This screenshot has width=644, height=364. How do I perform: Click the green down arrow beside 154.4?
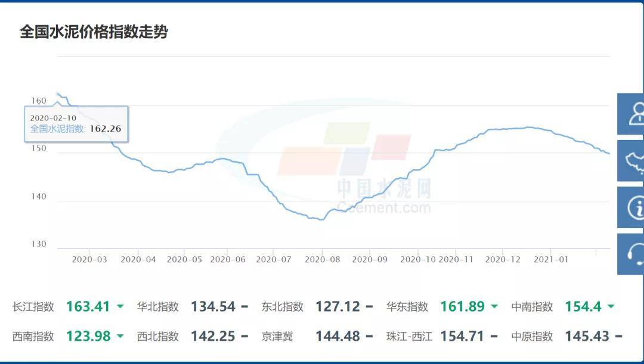point(611,307)
